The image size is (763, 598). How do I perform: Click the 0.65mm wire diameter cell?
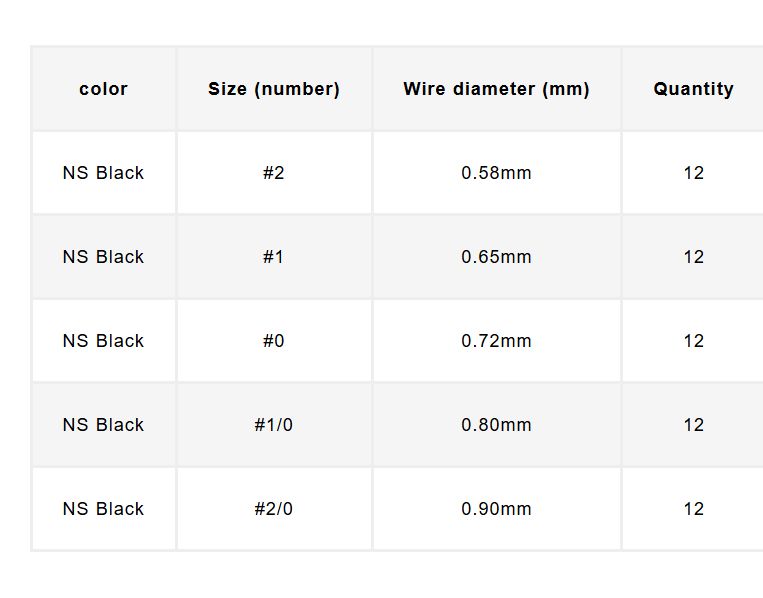[496, 257]
